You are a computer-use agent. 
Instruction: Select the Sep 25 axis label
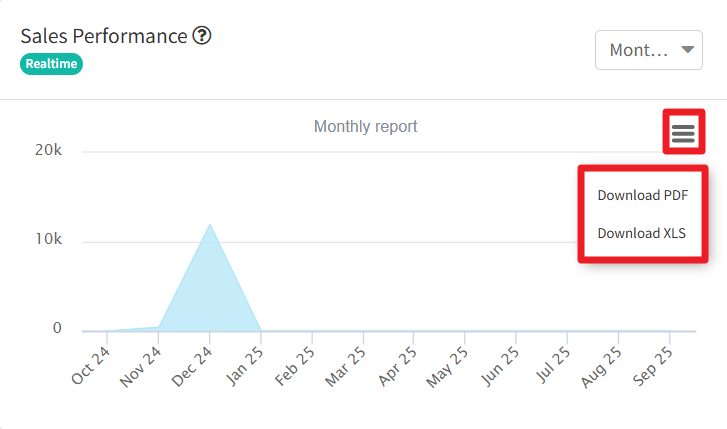[653, 366]
